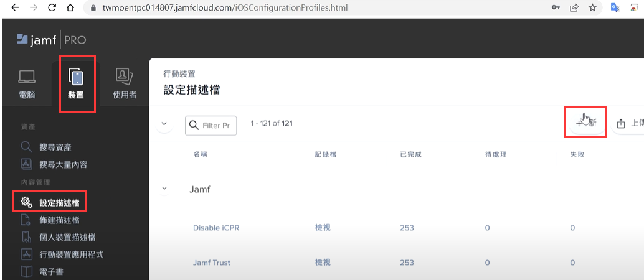Click the 佈建描述檔 document icon
This screenshot has width=644, height=280.
click(26, 220)
